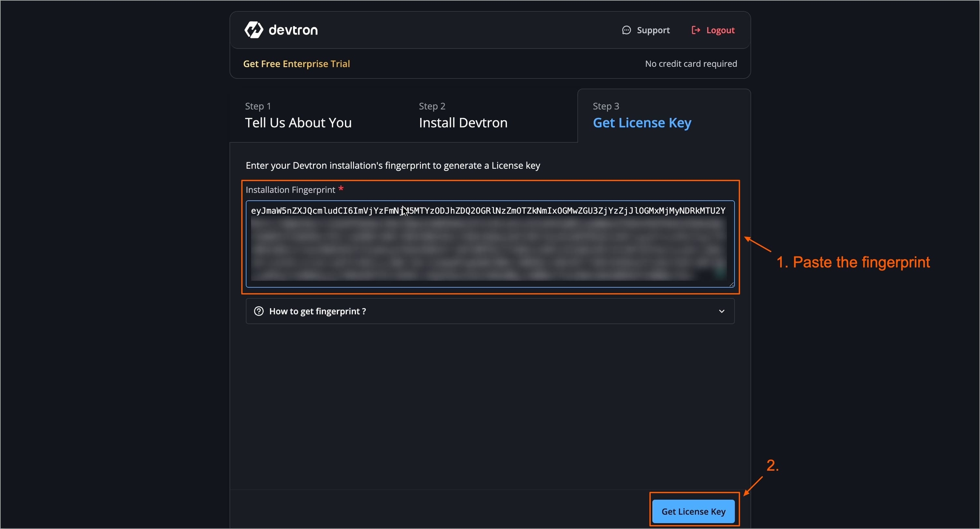The width and height of the screenshot is (980, 529).
Task: Expand the How to get fingerprint chevron
Action: point(721,311)
